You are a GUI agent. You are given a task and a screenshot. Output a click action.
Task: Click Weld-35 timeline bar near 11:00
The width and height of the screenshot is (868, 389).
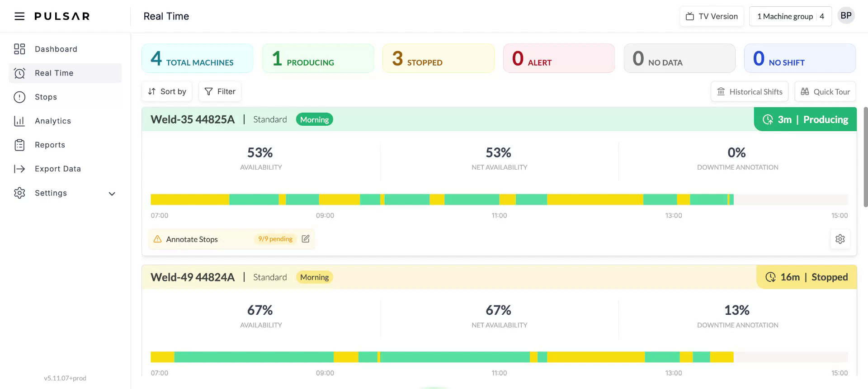point(499,199)
